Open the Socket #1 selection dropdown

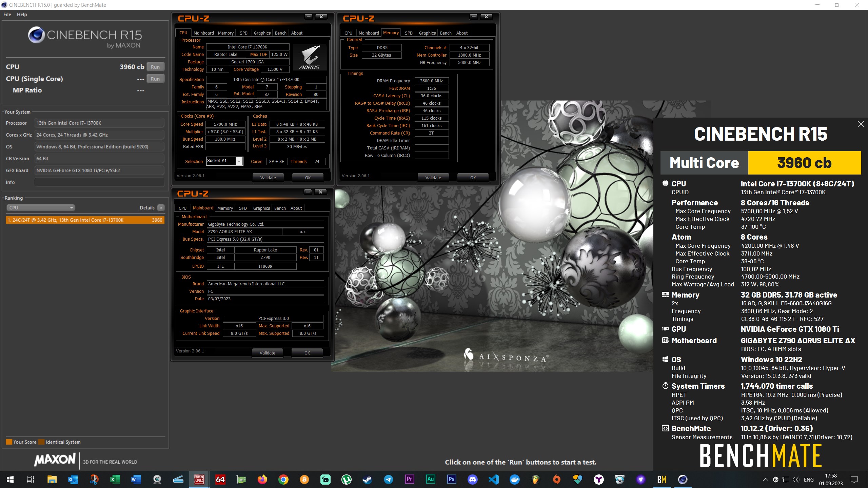239,161
